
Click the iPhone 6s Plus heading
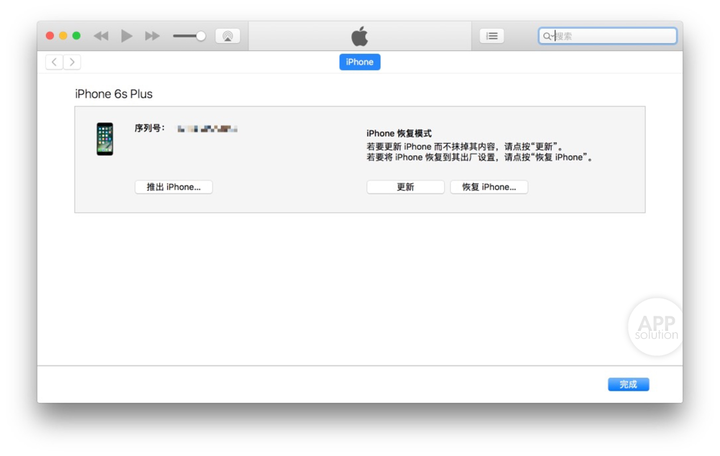[x=113, y=94]
